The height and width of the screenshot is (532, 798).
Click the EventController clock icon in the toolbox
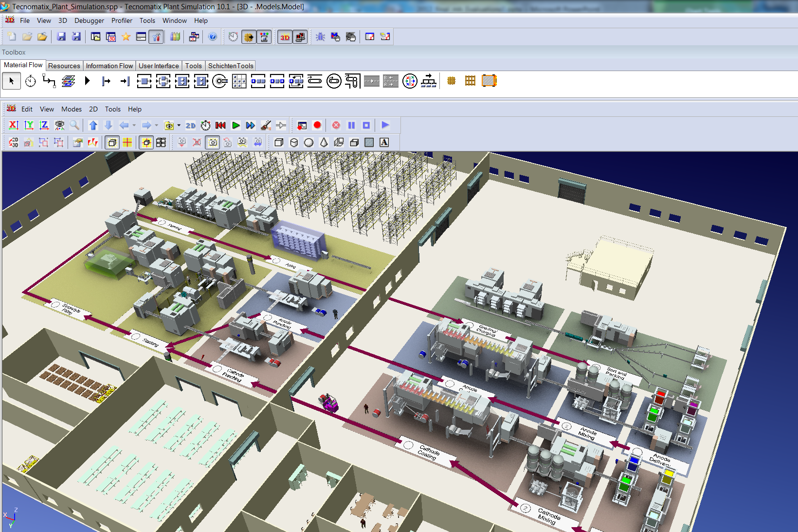click(30, 81)
